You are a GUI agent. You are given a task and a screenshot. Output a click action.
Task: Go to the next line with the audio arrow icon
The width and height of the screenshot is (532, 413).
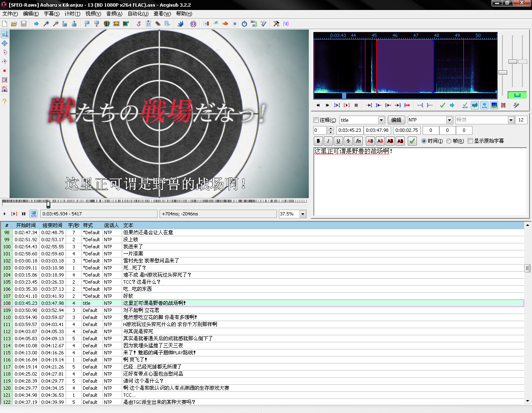click(452, 105)
